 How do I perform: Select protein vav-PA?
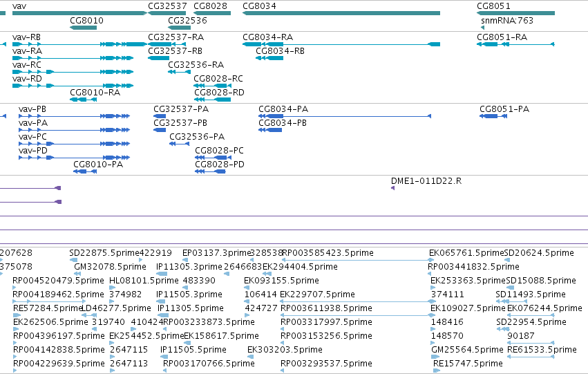[x=33, y=123]
